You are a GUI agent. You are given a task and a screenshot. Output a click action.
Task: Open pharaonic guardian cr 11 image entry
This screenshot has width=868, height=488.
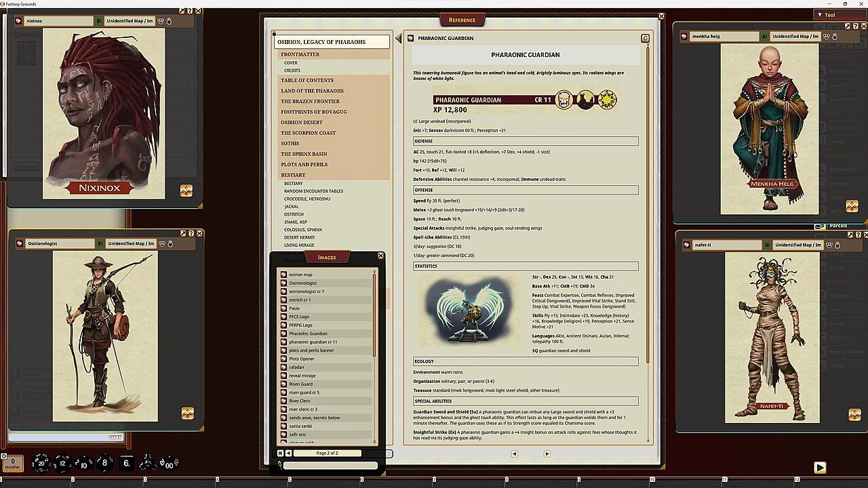(x=325, y=342)
